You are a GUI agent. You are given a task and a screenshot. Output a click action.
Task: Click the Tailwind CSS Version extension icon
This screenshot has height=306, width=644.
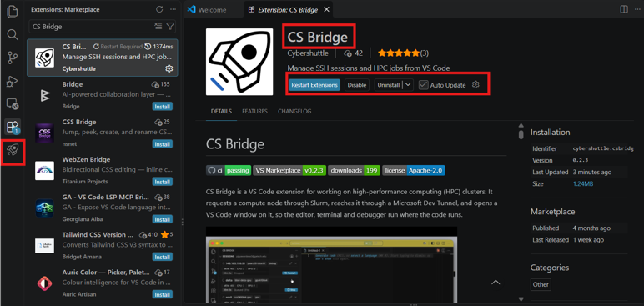click(44, 246)
